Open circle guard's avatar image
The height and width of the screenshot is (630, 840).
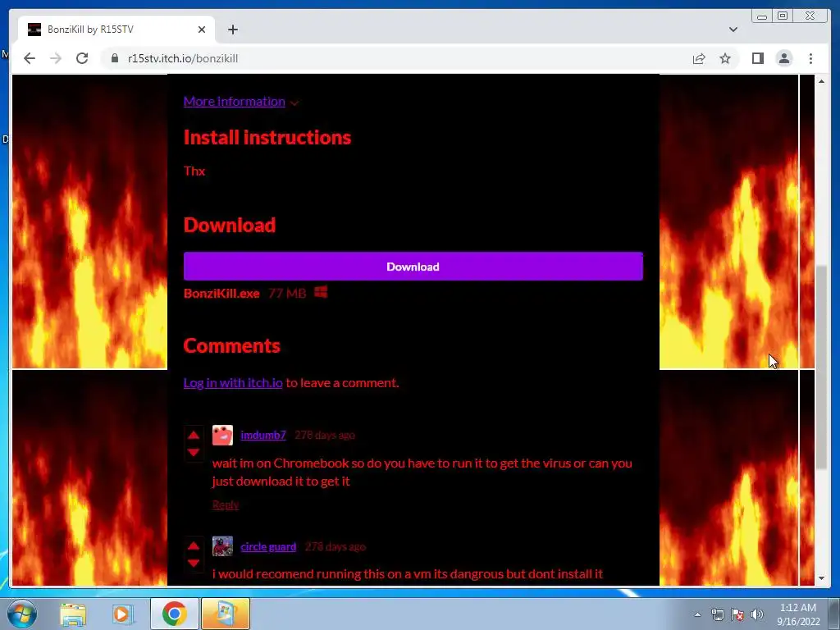click(x=222, y=546)
